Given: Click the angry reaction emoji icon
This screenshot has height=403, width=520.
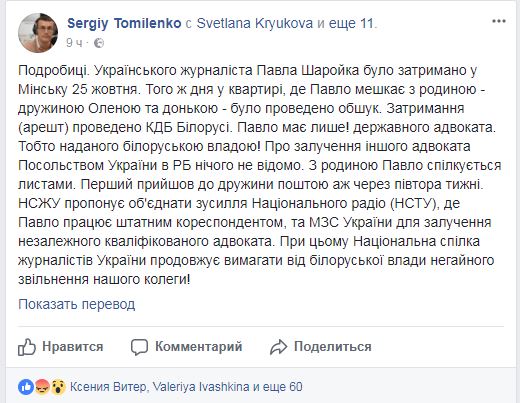Looking at the screenshot, I should click(x=42, y=387).
